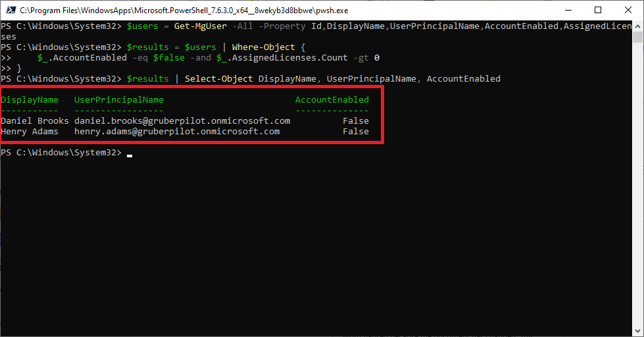Click henry.adams@gruberpilot.onmicrosoft.com text
This screenshot has height=337, width=644.
[x=177, y=132]
